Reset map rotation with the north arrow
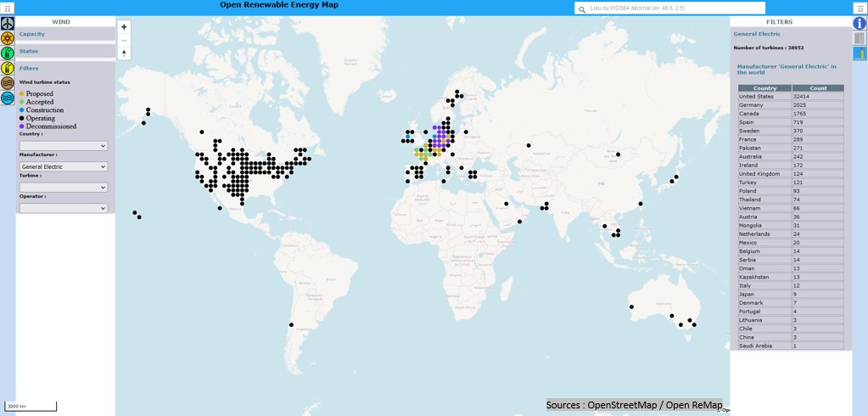This screenshot has width=868, height=416. tap(124, 53)
